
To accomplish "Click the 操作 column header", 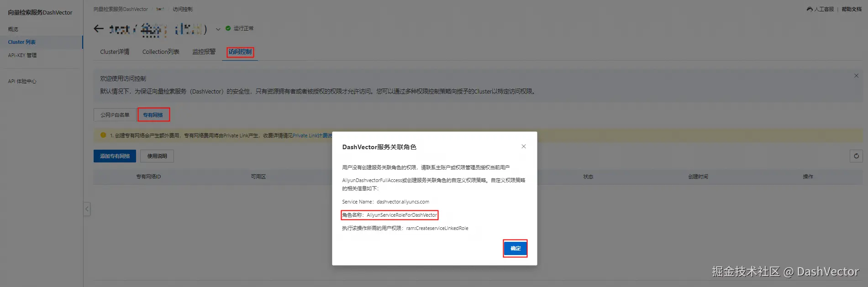I will 808,177.
